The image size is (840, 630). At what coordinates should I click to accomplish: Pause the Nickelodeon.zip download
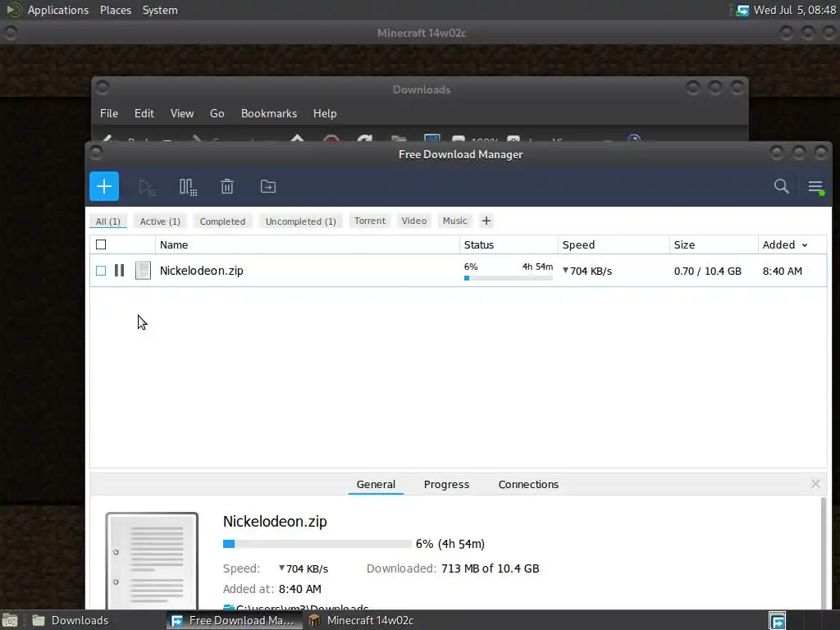tap(120, 271)
